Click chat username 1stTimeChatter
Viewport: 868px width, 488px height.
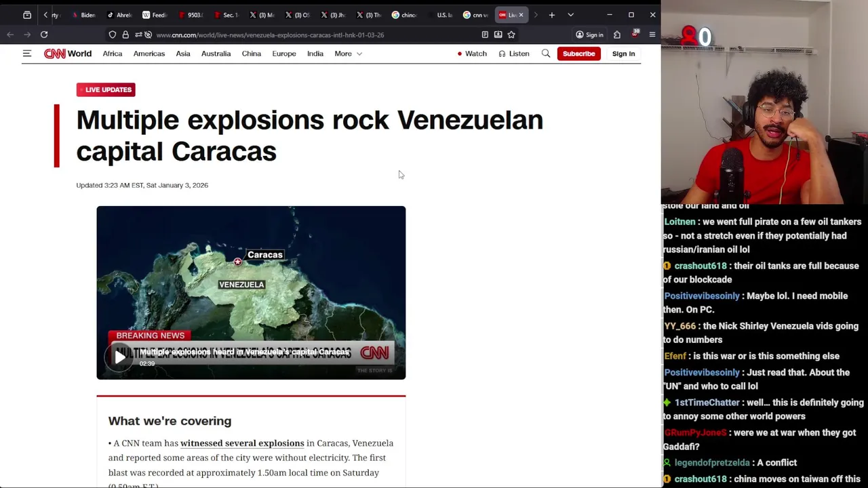707,403
